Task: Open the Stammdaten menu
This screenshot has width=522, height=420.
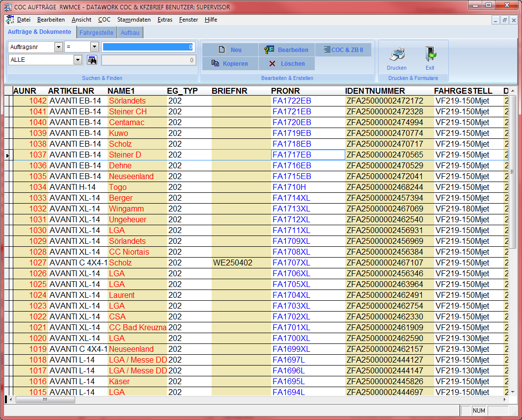Action: point(134,20)
